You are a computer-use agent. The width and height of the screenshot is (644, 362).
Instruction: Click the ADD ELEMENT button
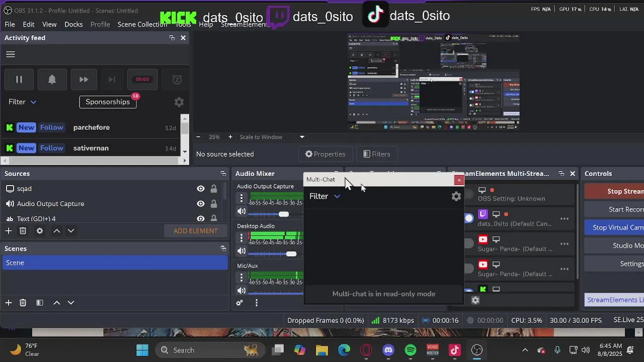click(x=196, y=231)
